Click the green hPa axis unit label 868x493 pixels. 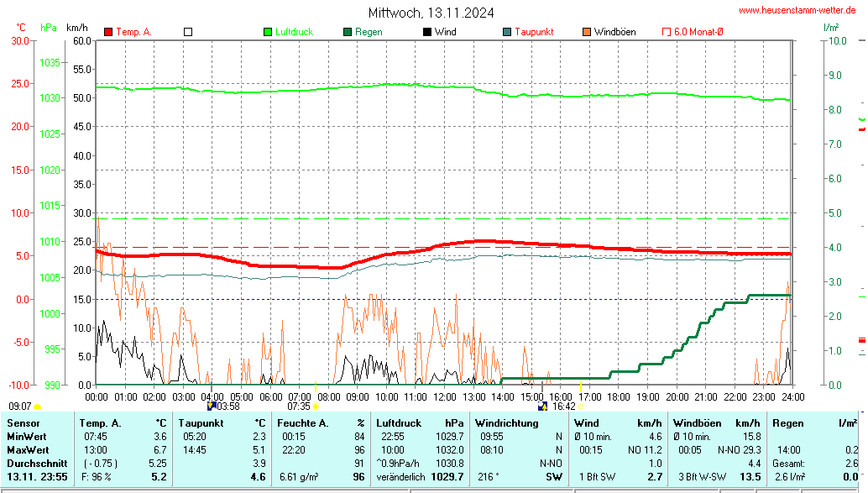point(49,28)
